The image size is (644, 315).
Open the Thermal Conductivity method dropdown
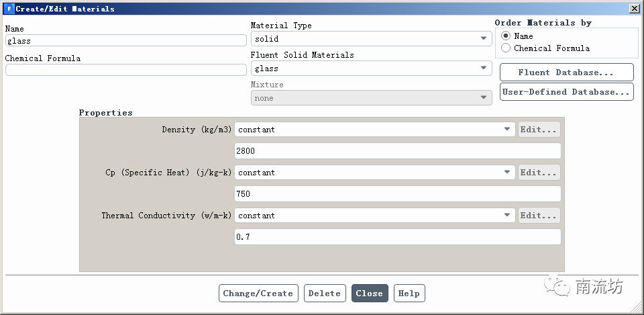[374, 216]
